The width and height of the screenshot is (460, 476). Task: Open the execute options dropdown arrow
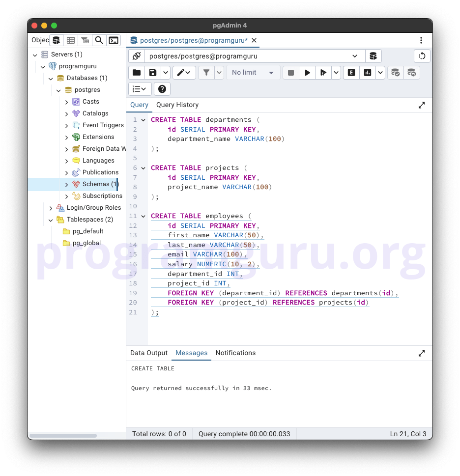click(x=336, y=73)
